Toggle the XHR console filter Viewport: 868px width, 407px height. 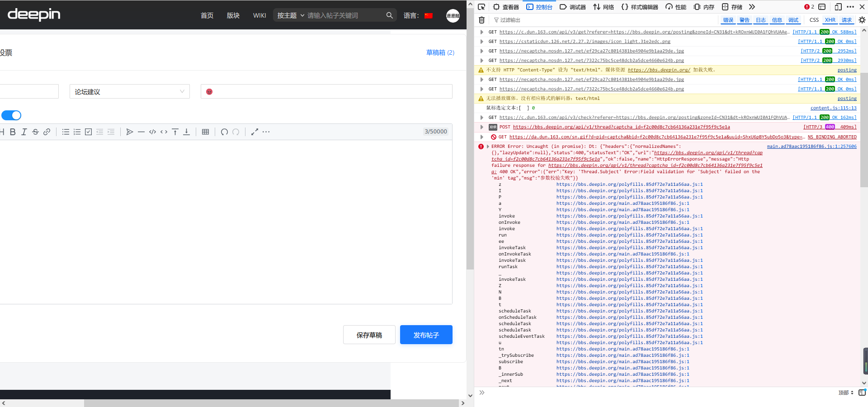830,20
